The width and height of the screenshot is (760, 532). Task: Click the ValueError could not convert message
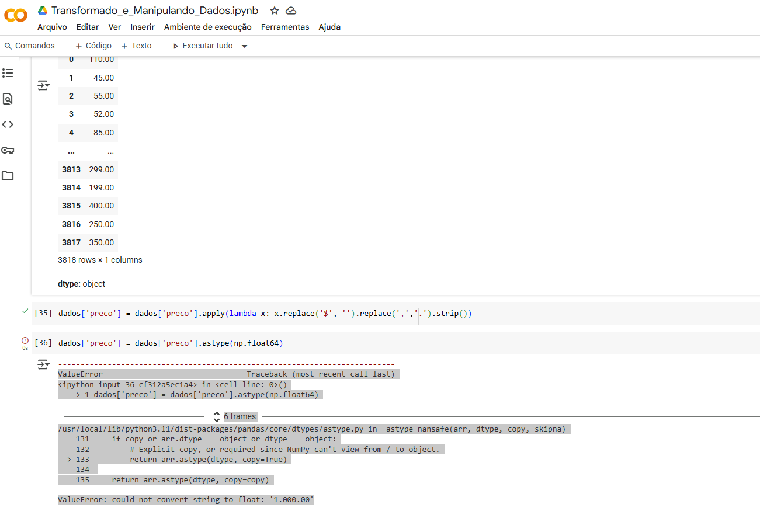click(186, 500)
